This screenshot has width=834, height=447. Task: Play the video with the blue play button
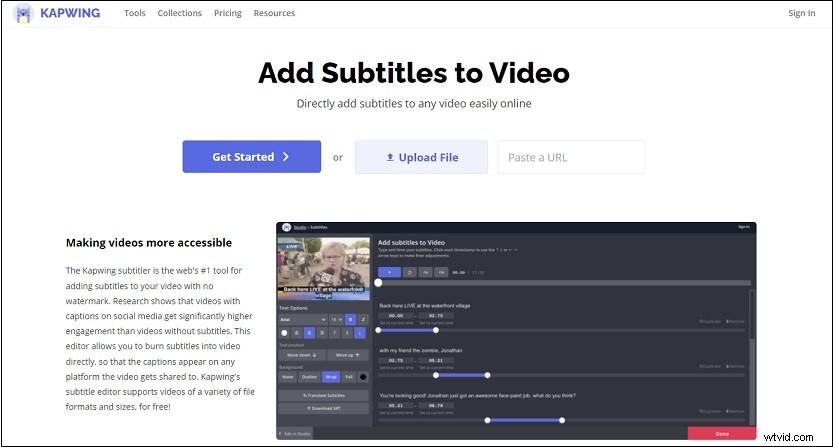389,272
